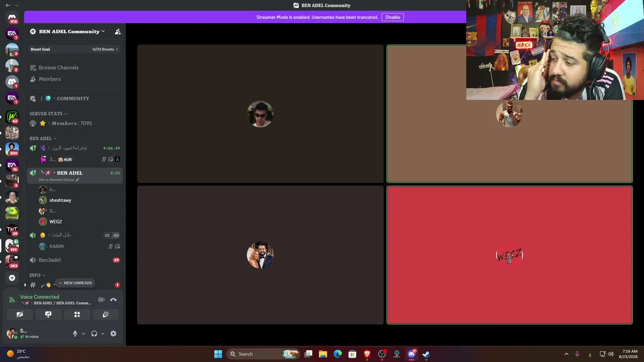
Task: Show hidden system tray icons
Action: (x=566, y=354)
